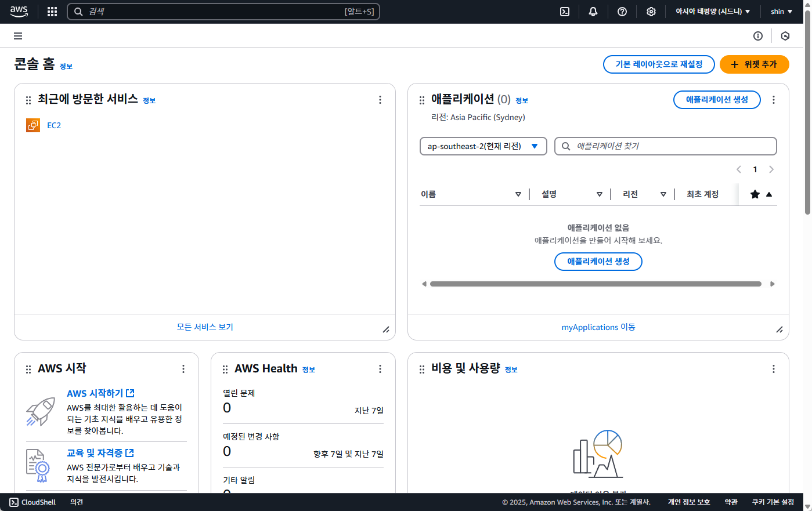
Task: Click top 애플리케이션 생성 button
Action: click(717, 100)
